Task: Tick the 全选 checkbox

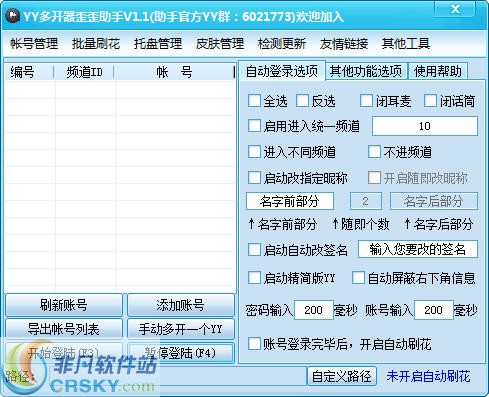Action: [x=254, y=101]
